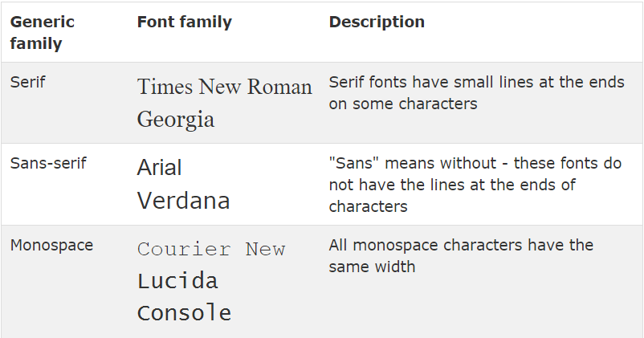Click the "Courier New" font sample

tap(211, 250)
